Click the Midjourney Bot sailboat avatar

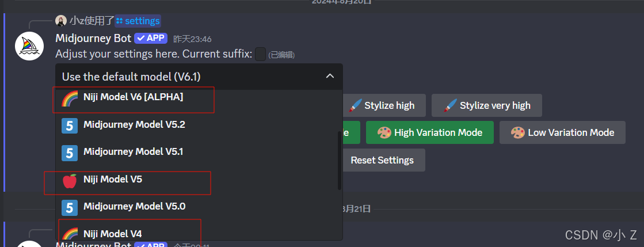coord(29,45)
